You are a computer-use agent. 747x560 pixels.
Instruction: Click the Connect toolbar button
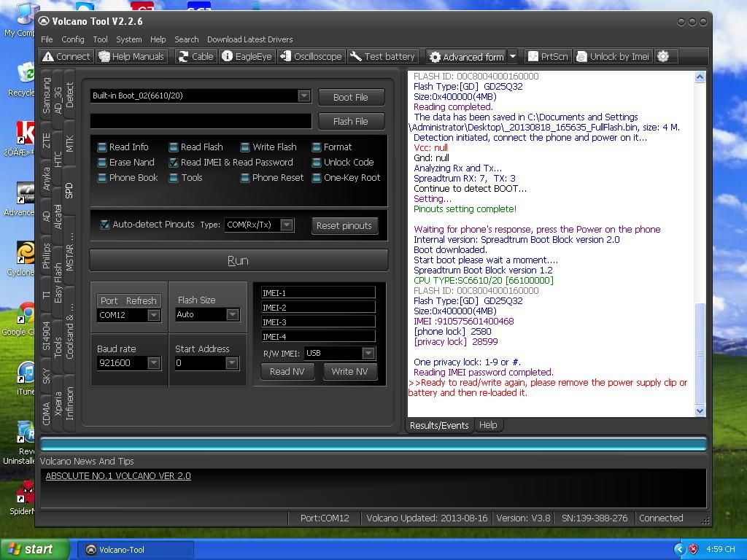pos(66,57)
